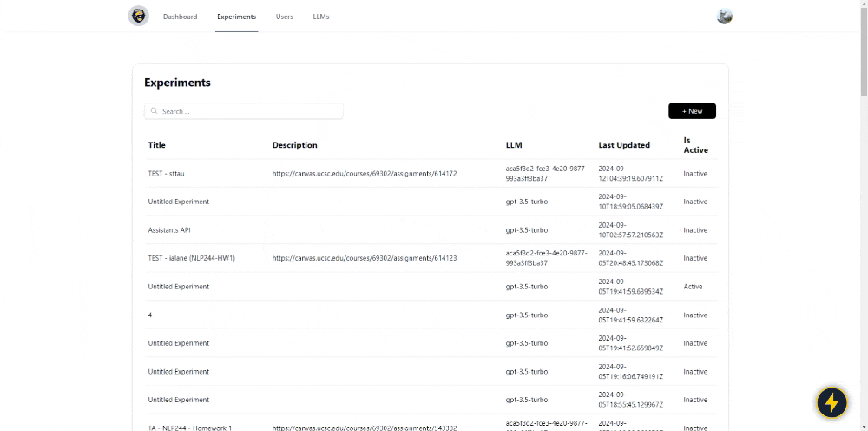
Task: Select the Experiments tab
Action: coord(236,17)
